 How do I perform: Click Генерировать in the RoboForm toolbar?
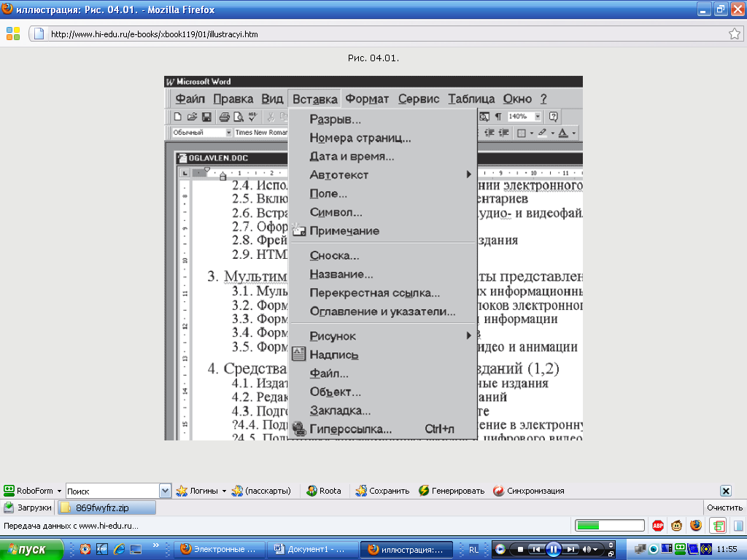pos(452,491)
